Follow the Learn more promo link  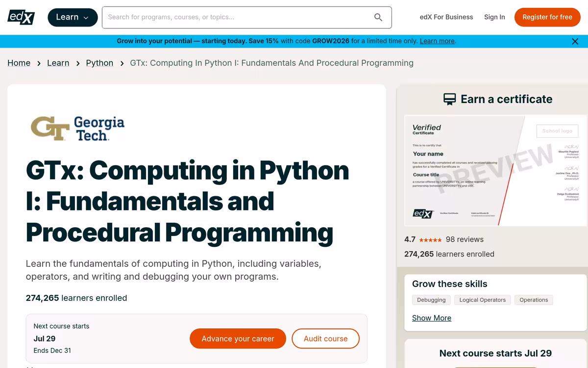pos(437,41)
